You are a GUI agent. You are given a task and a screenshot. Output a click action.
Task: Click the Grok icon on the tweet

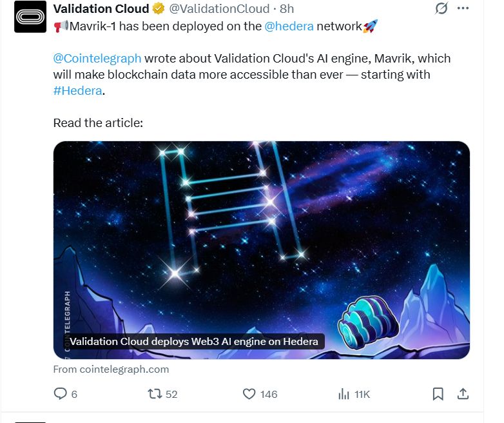click(x=441, y=9)
